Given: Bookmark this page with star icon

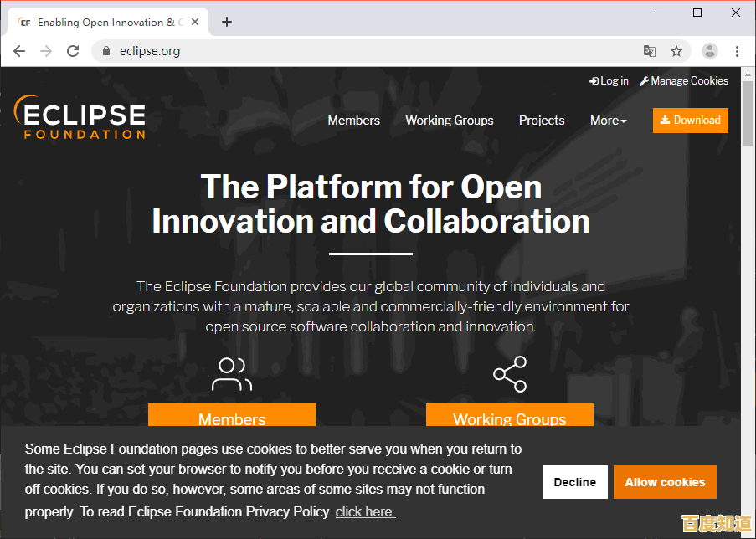Looking at the screenshot, I should [676, 51].
